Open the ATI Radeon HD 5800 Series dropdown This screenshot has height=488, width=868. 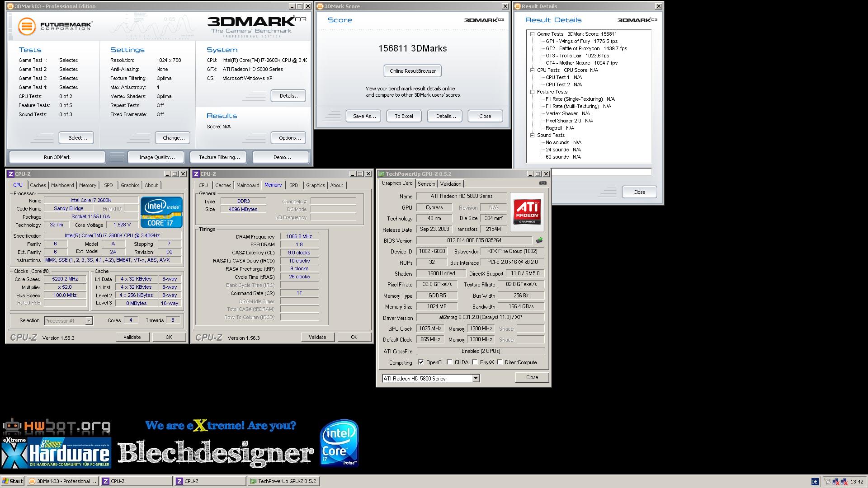(476, 379)
